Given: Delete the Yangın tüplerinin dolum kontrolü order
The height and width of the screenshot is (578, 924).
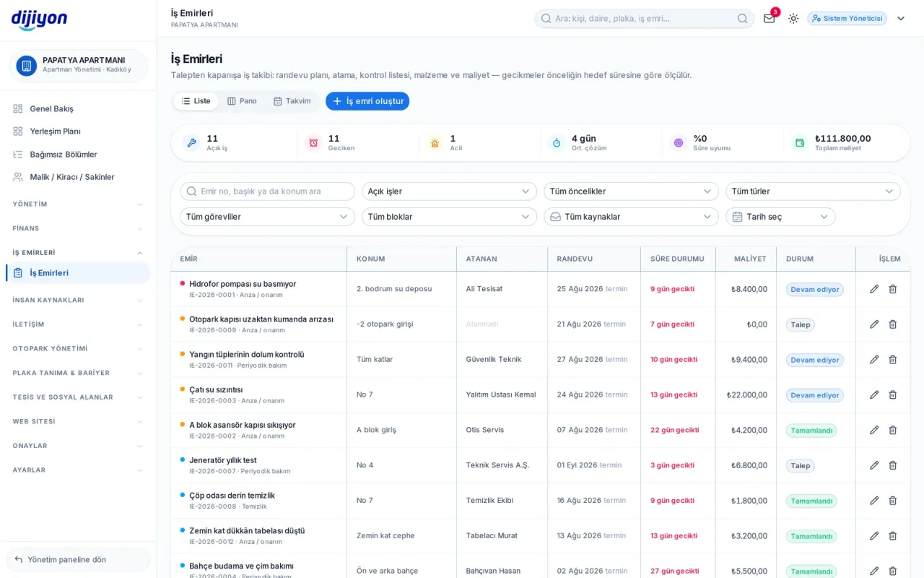Looking at the screenshot, I should (x=893, y=360).
